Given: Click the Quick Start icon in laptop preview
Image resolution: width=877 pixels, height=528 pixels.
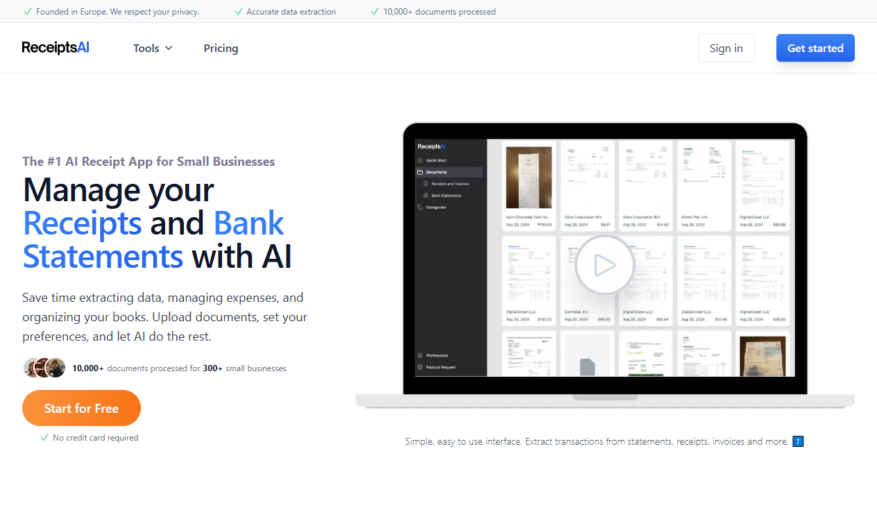Looking at the screenshot, I should click(420, 161).
